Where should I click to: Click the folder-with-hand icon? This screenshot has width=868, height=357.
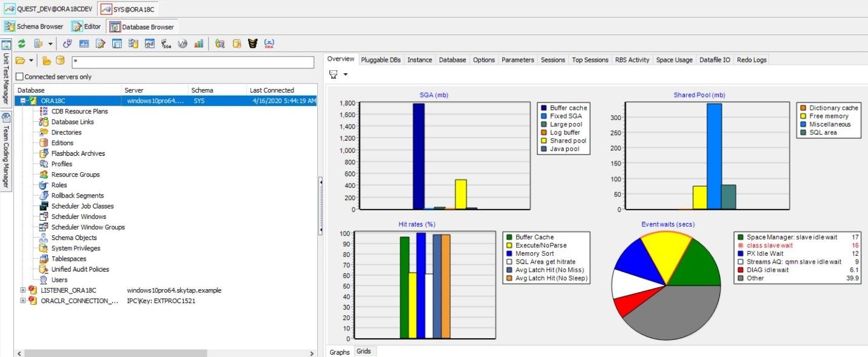tap(47, 61)
